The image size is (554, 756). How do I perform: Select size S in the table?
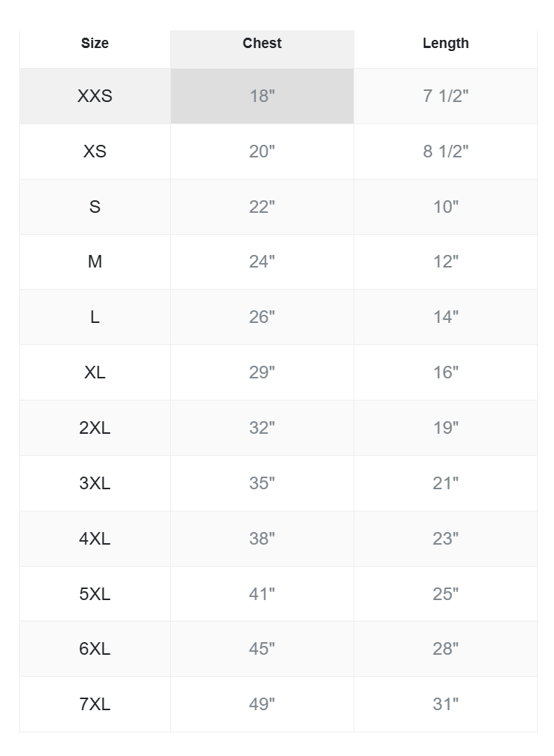(95, 207)
